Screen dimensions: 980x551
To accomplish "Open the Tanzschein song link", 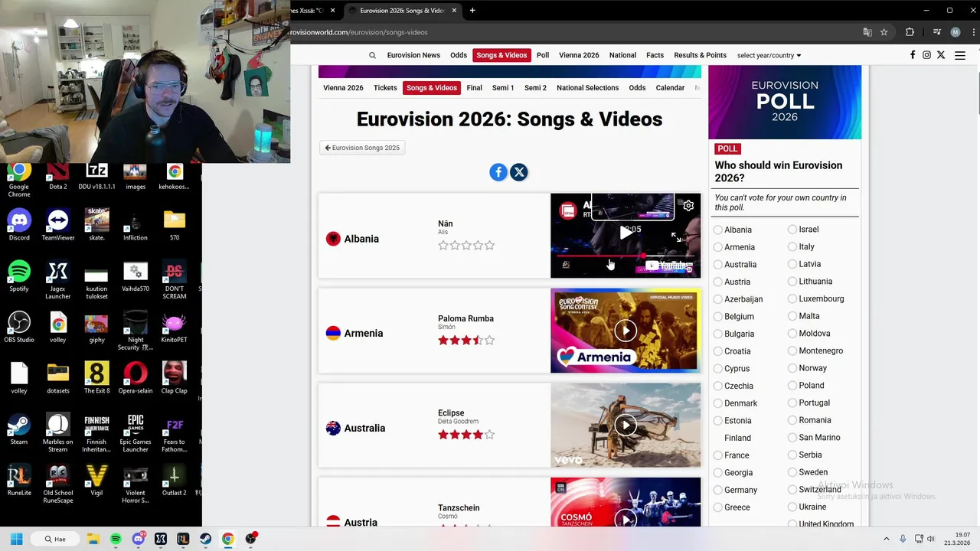I will [459, 508].
